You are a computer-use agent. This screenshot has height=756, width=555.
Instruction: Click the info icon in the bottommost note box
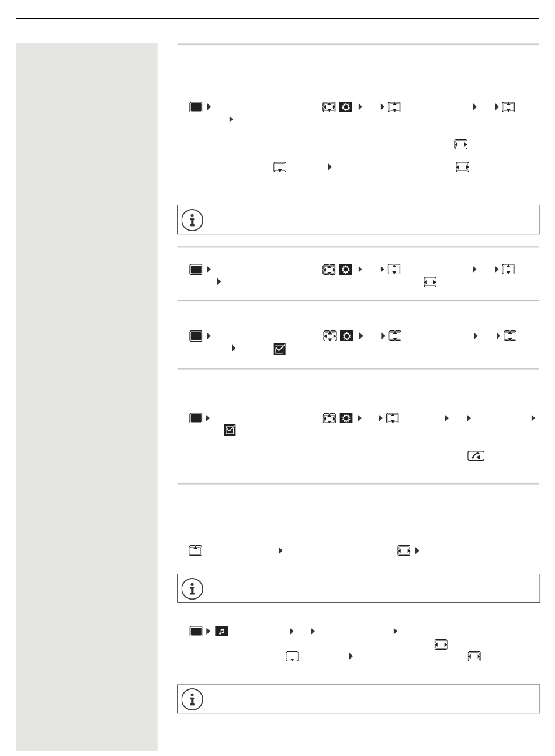[192, 699]
